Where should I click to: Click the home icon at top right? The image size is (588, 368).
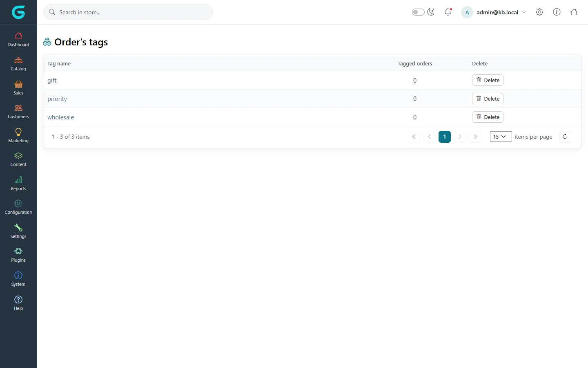coord(574,12)
